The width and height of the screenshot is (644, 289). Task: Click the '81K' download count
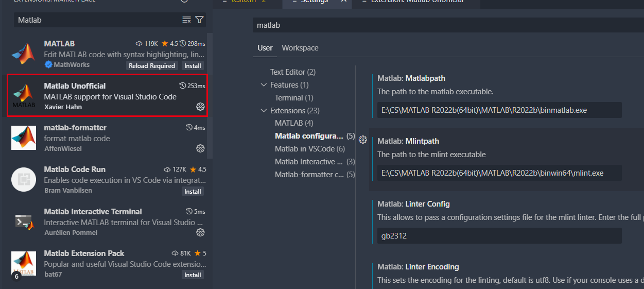pos(181,253)
